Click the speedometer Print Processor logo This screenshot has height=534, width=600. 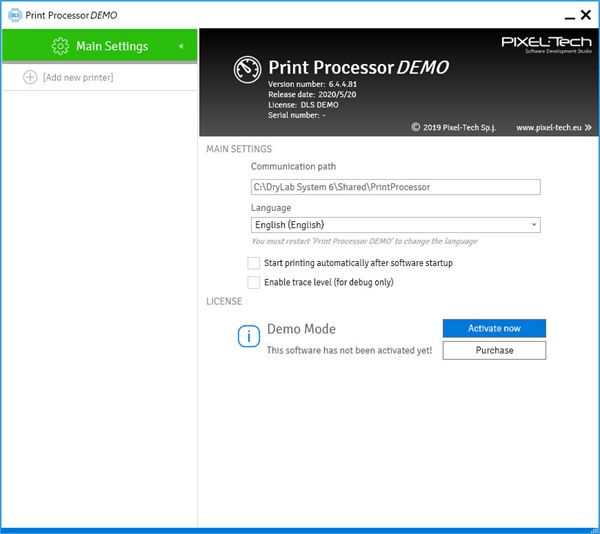248,70
